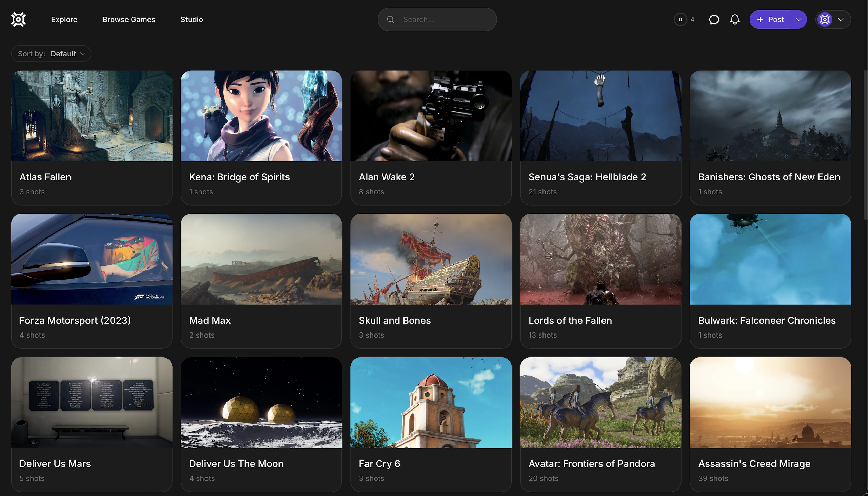Open notifications bell icon
Image resolution: width=868 pixels, height=496 pixels.
[735, 19]
